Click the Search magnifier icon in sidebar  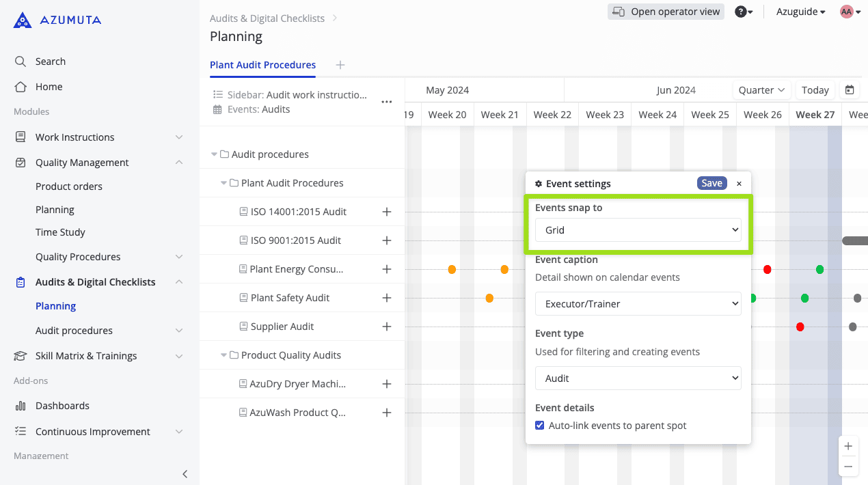[21, 61]
